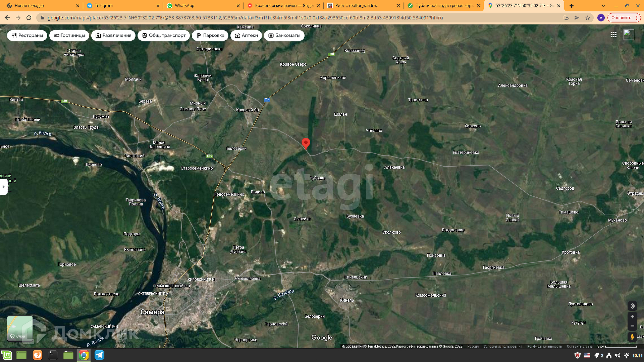Bookmark this page with star icon
Image resolution: width=644 pixels, height=362 pixels.
point(588,18)
